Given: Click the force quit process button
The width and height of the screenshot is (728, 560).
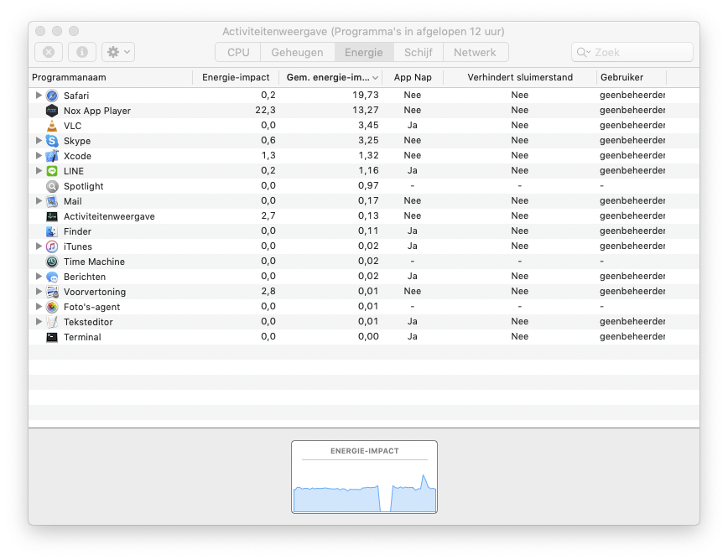Looking at the screenshot, I should [x=49, y=52].
